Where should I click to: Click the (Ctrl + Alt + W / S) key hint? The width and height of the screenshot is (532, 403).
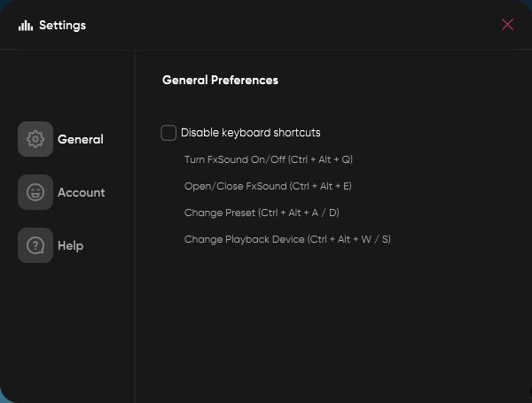[348, 239]
